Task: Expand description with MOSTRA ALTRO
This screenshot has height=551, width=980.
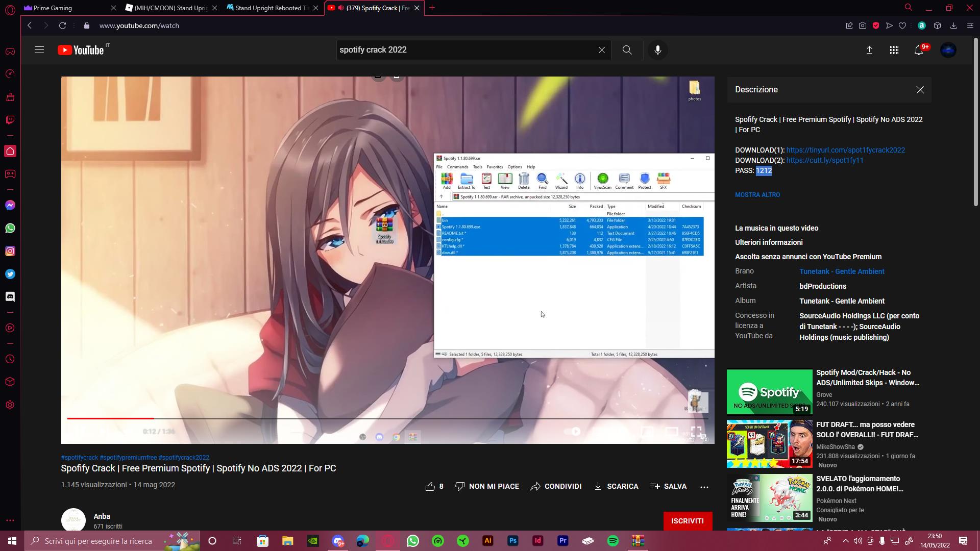Action: (x=757, y=195)
